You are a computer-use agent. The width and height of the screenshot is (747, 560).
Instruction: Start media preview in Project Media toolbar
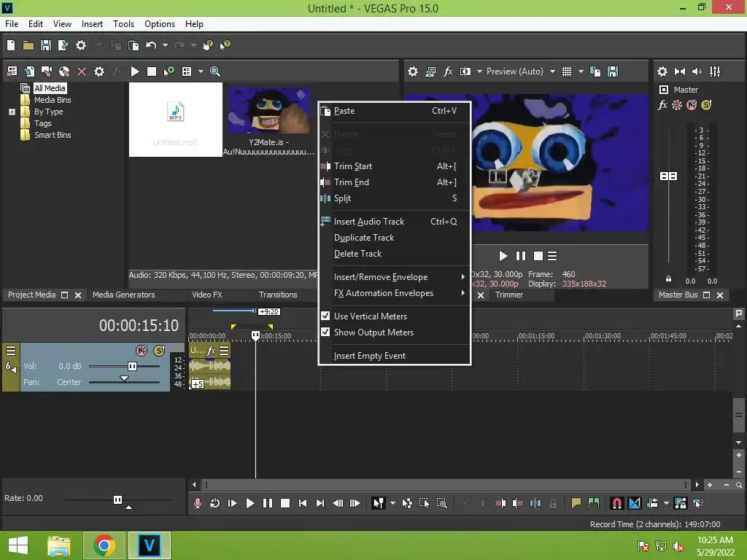[135, 71]
